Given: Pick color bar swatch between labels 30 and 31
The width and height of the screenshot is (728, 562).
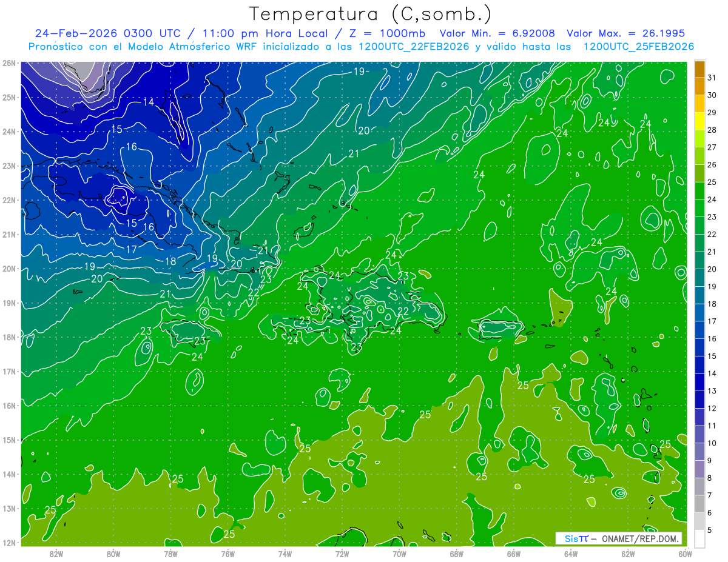Looking at the screenshot, I should coord(700,86).
